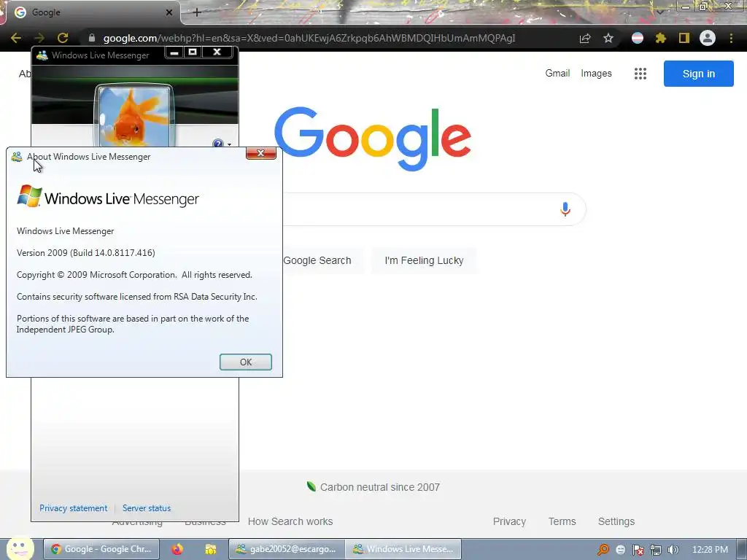The width and height of the screenshot is (747, 560).
Task: Click the Windows Live Messenger title bar icon
Action: (42, 55)
